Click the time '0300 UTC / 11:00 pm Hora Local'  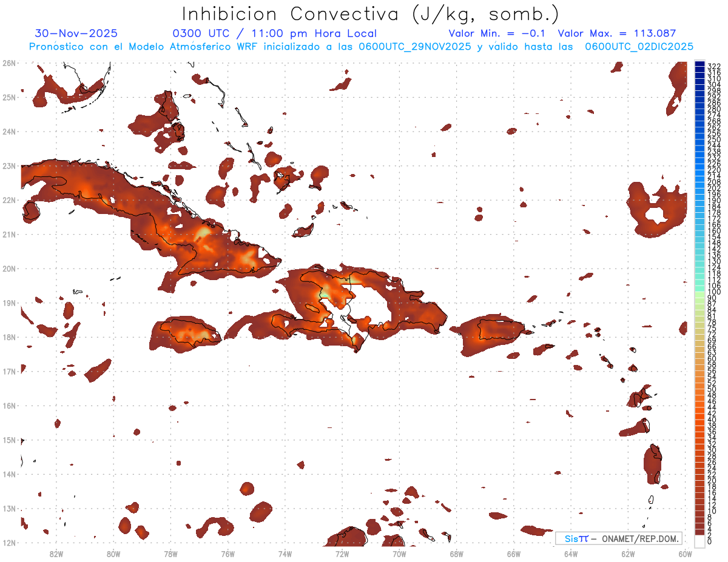tap(275, 33)
